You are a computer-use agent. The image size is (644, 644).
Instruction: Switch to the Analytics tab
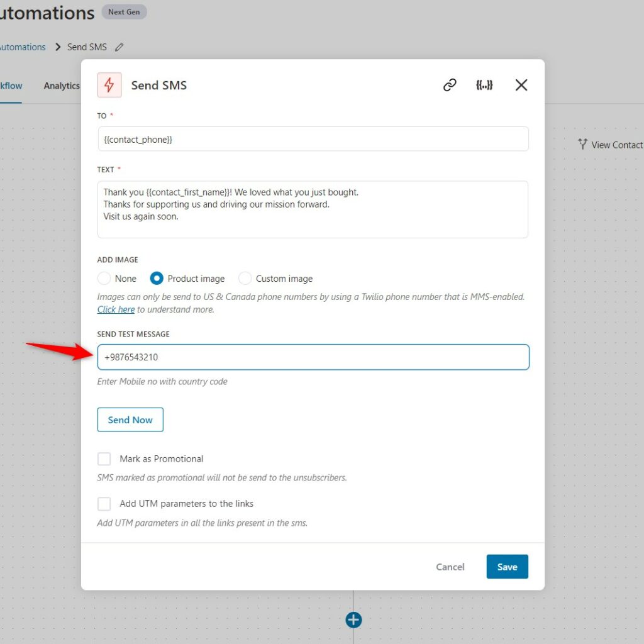pyautogui.click(x=62, y=86)
